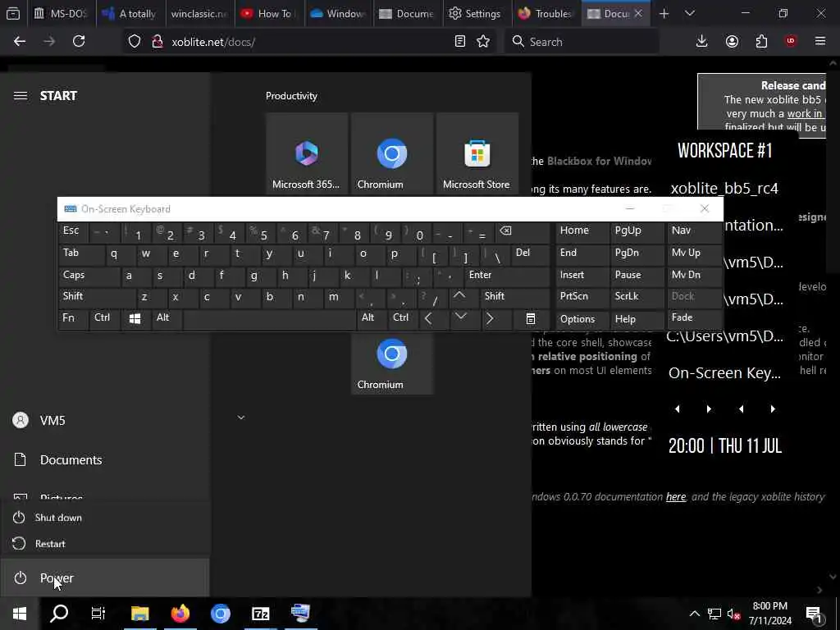Toggle Caps key on On-Screen Keyboard
This screenshot has height=630, width=840.
[x=89, y=276]
